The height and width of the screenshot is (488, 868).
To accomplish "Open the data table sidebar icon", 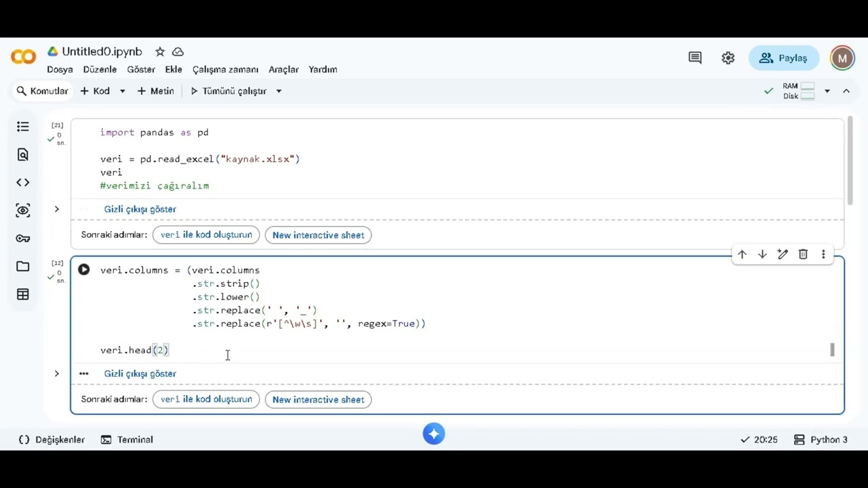I will (x=23, y=294).
